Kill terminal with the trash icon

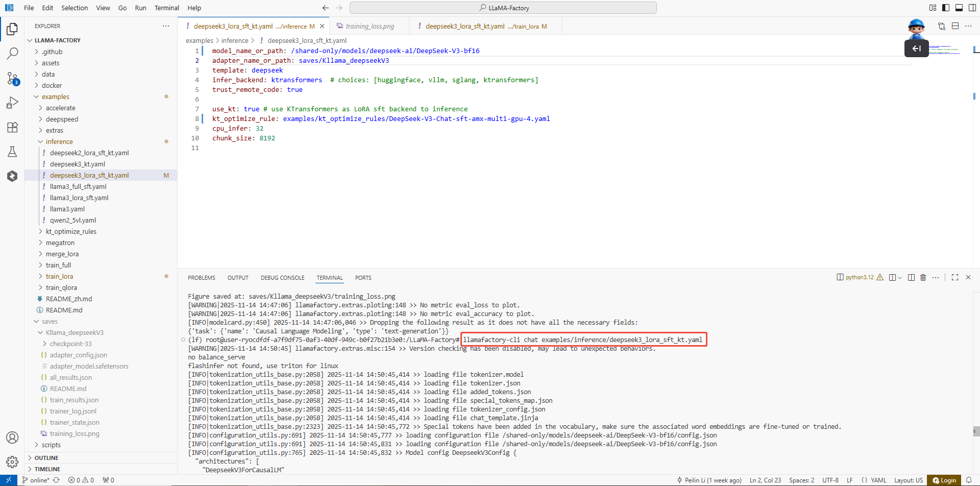coord(923,278)
